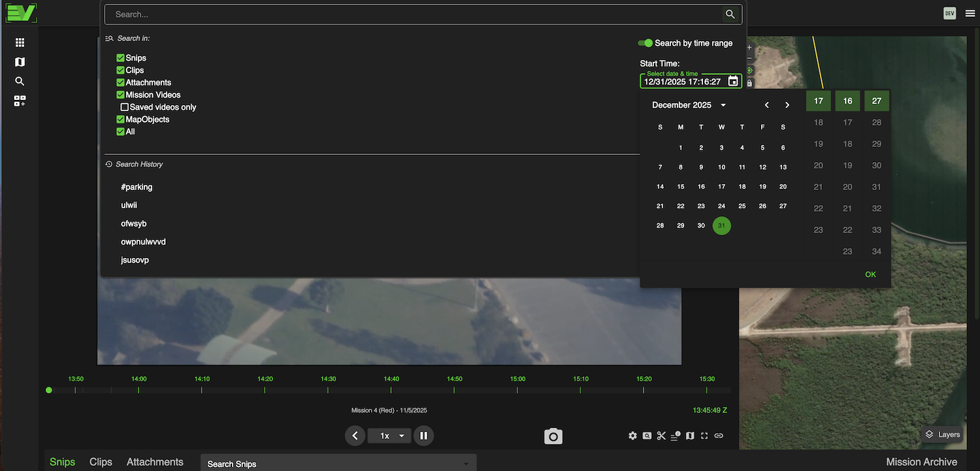Switch to the Attachments tab
980x471 pixels.
pos(155,462)
